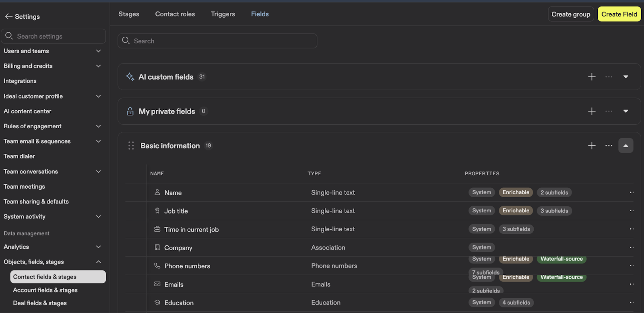Click the Create group button

pyautogui.click(x=570, y=14)
